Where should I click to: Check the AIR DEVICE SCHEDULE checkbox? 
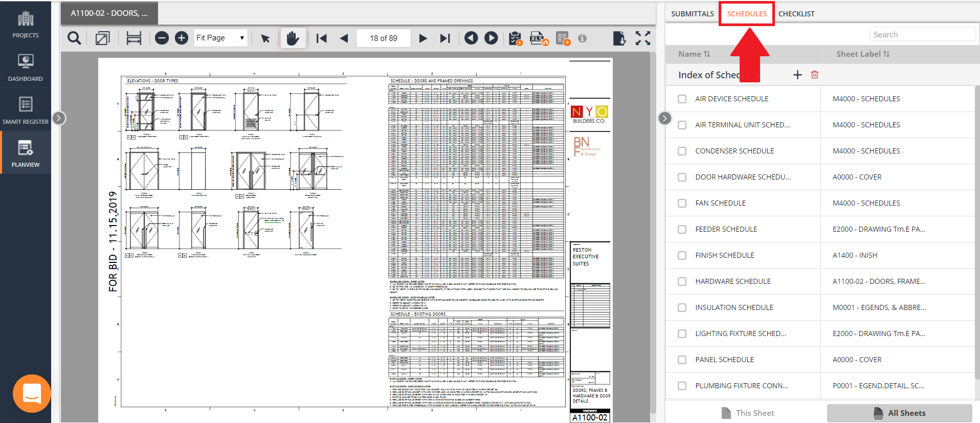coord(682,99)
